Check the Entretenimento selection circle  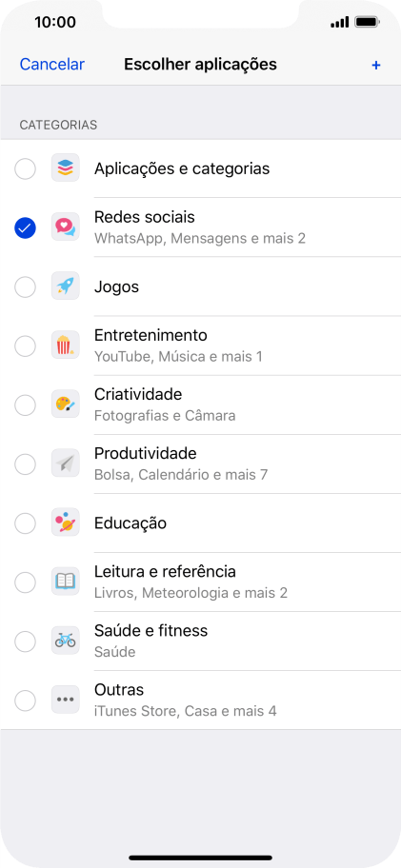click(x=25, y=346)
